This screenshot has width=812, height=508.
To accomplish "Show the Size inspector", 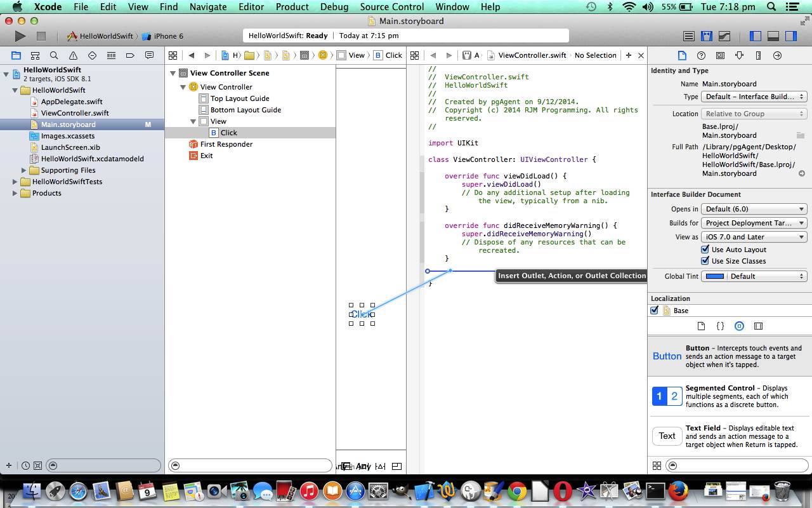I will coord(758,55).
